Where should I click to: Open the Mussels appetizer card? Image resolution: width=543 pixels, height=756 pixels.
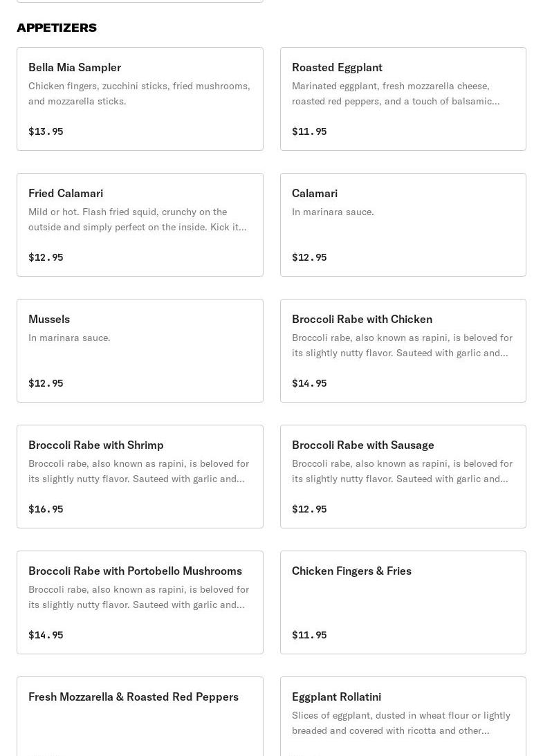coord(140,351)
